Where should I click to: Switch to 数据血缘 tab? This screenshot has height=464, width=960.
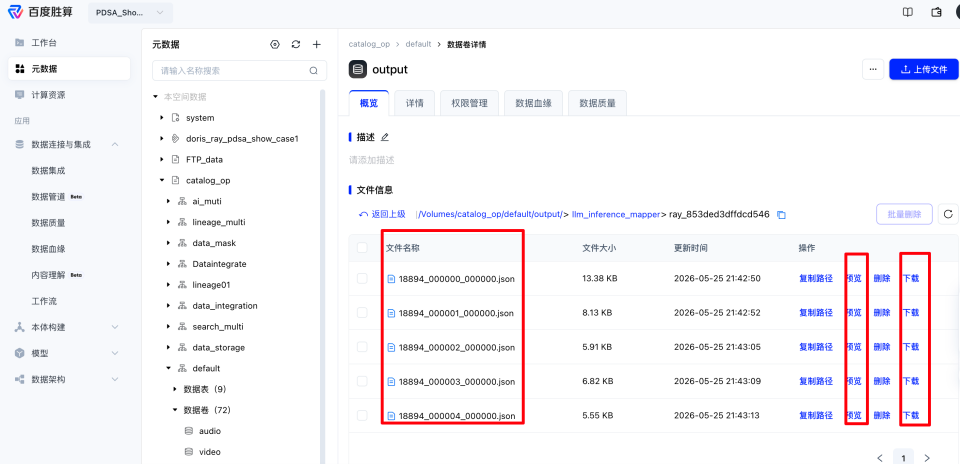[x=533, y=103]
